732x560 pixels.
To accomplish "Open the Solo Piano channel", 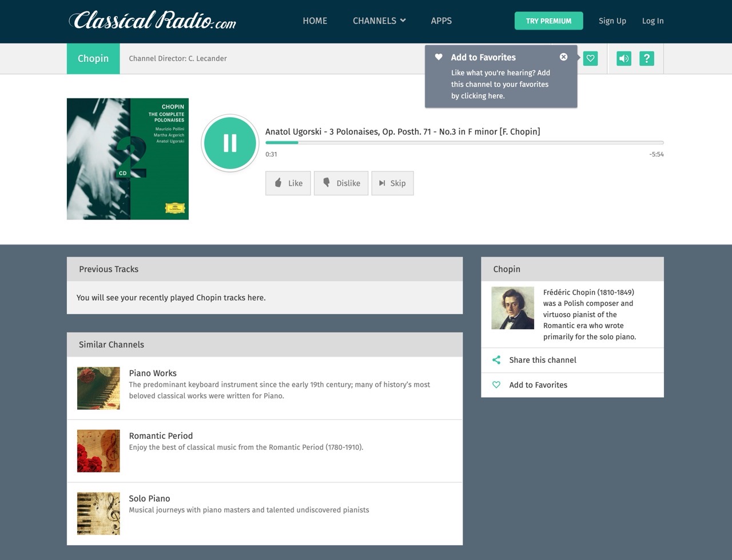I will click(149, 499).
